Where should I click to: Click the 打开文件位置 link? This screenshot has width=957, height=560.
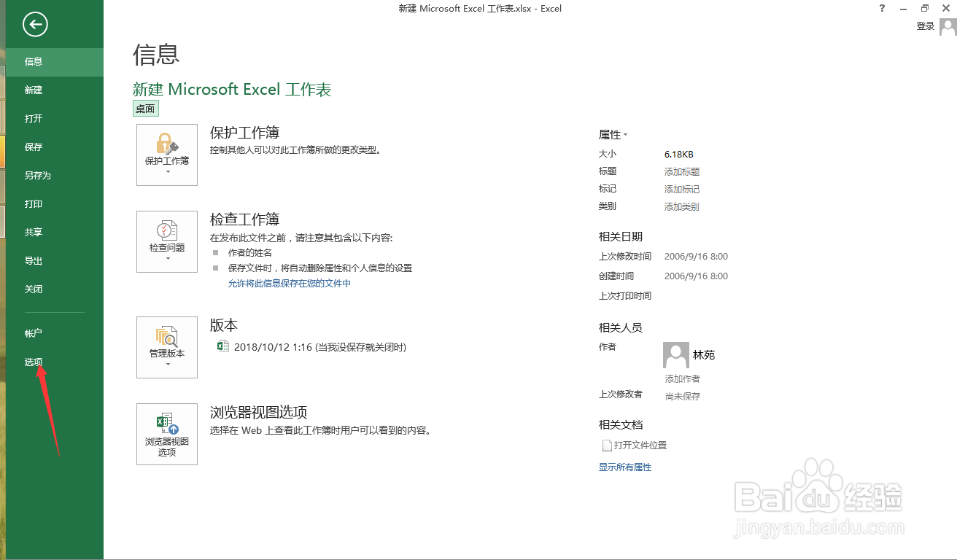coord(640,446)
